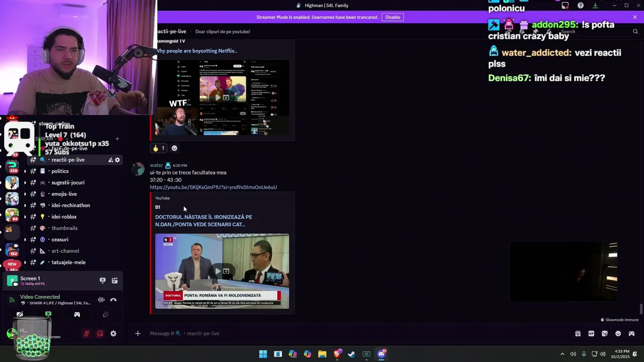The width and height of the screenshot is (644, 362).
Task: Open the Discord inbox icon
Action: [566, 6]
